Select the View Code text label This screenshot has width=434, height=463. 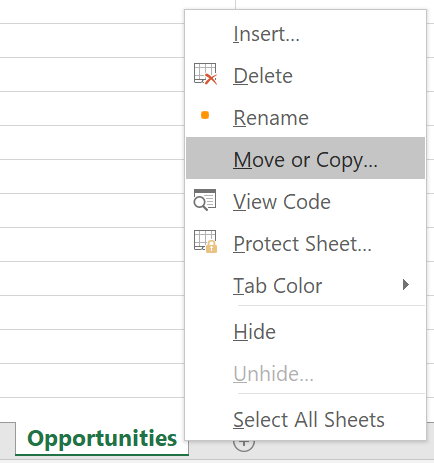point(282,202)
